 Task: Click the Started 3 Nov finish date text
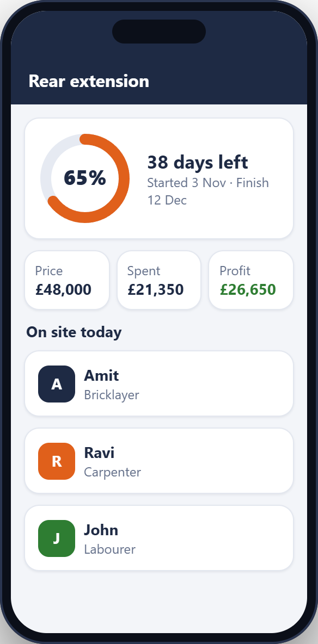208,191
